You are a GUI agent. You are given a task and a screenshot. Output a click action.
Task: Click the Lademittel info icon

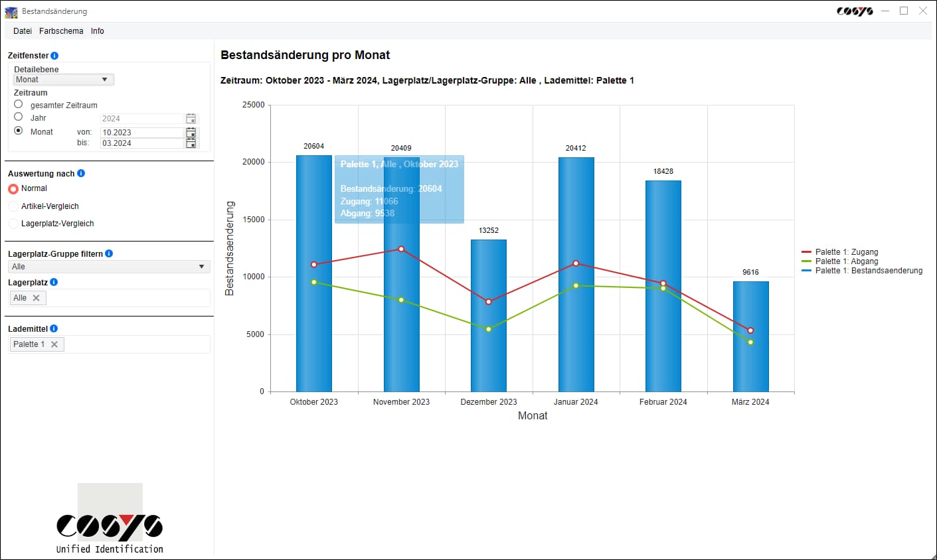click(x=54, y=328)
